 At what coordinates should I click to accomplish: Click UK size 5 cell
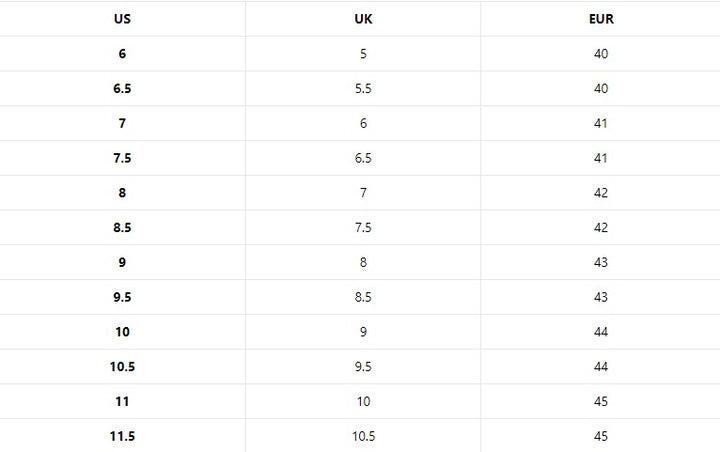click(363, 54)
